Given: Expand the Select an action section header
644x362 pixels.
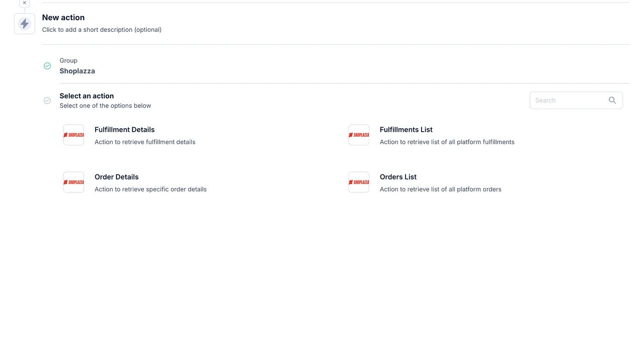Looking at the screenshot, I should [87, 96].
